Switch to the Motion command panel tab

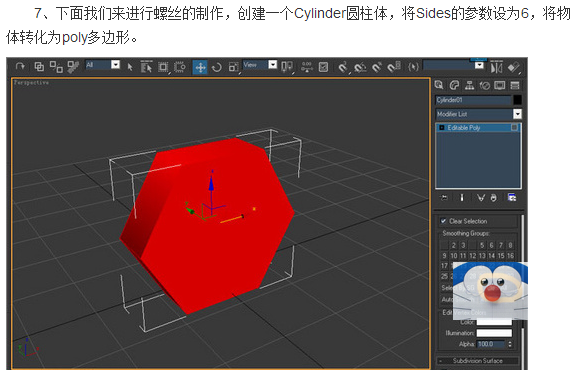tap(484, 85)
